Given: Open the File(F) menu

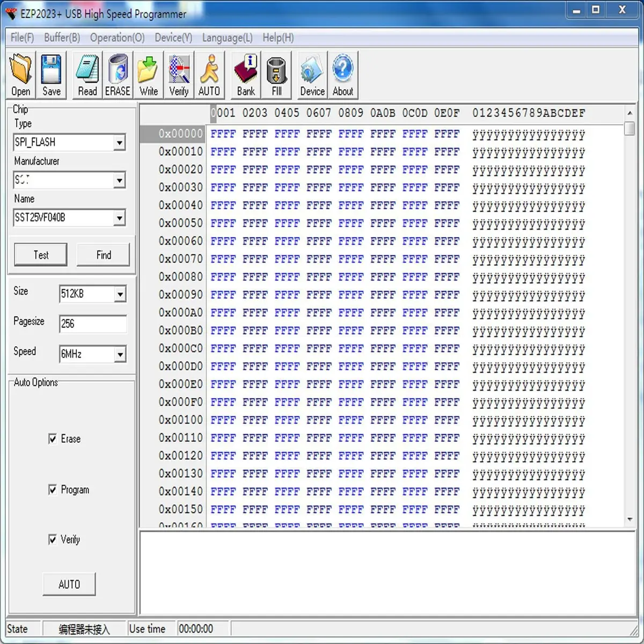Looking at the screenshot, I should click(x=22, y=38).
